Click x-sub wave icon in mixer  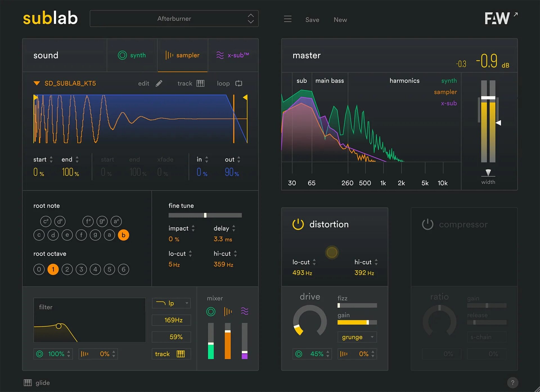(x=245, y=311)
